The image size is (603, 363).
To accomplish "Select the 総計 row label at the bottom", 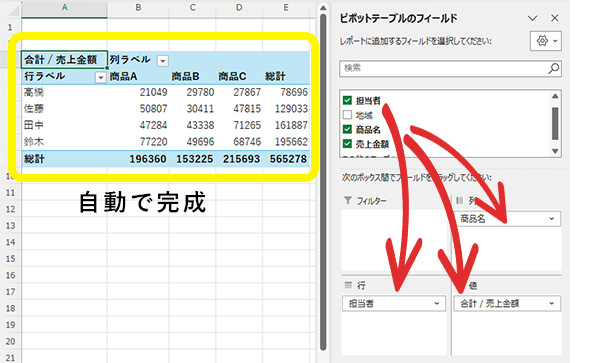I will click(x=64, y=159).
